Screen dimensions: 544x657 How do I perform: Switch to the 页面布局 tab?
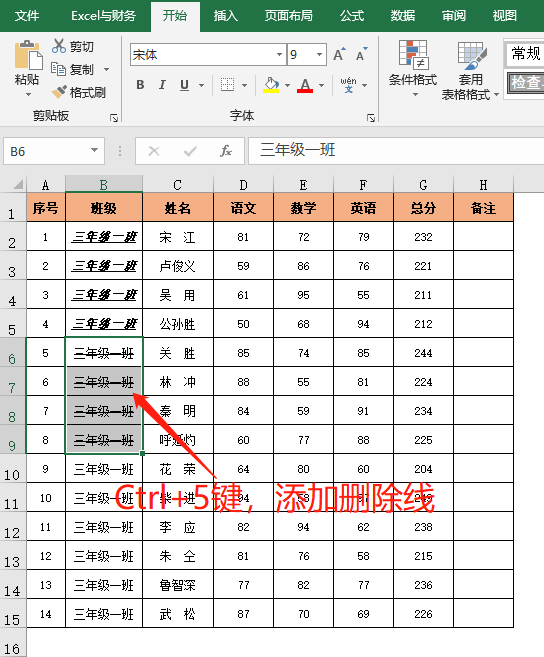click(288, 16)
